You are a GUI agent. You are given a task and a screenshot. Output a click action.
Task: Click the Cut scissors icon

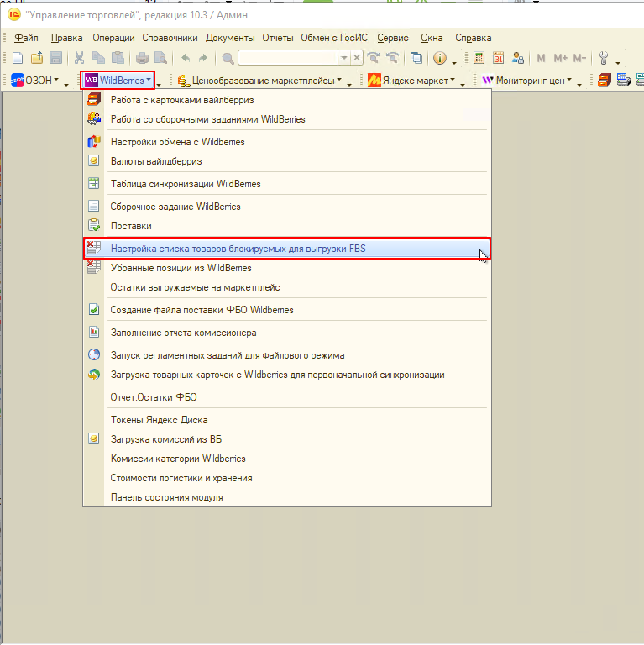[x=79, y=58]
